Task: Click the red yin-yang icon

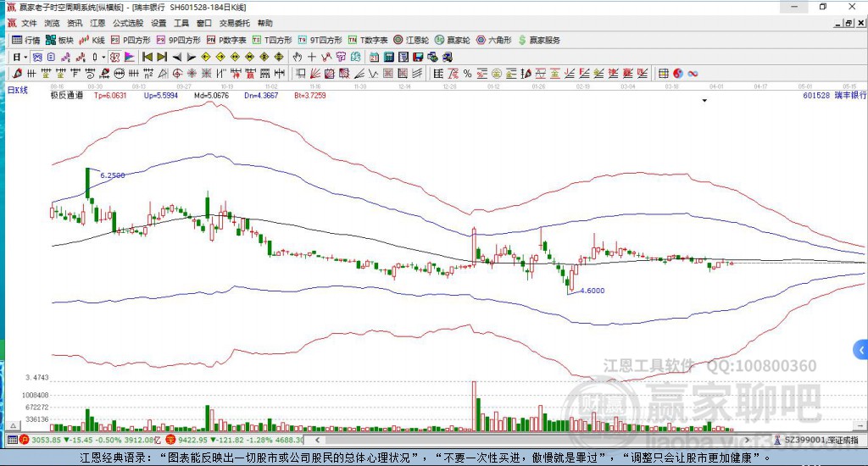Action: tap(677, 74)
